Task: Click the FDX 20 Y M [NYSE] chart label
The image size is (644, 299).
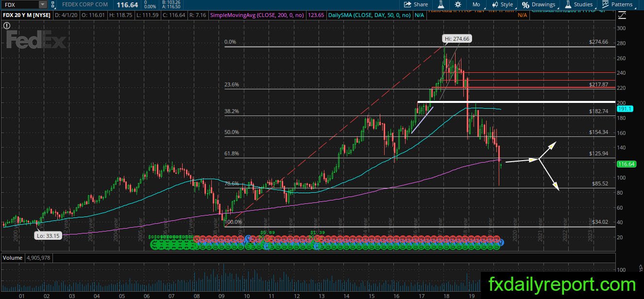Action: pyautogui.click(x=26, y=15)
